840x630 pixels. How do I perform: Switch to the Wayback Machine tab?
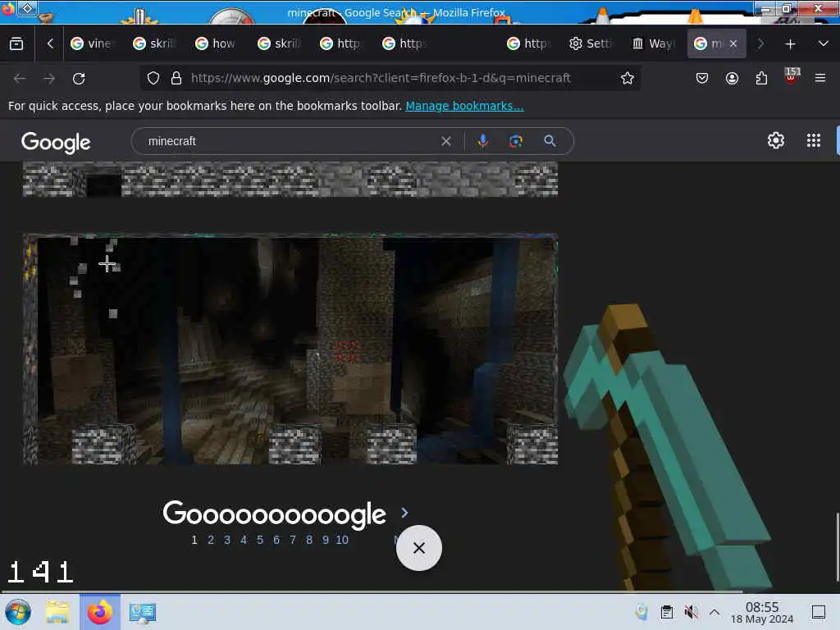point(652,44)
